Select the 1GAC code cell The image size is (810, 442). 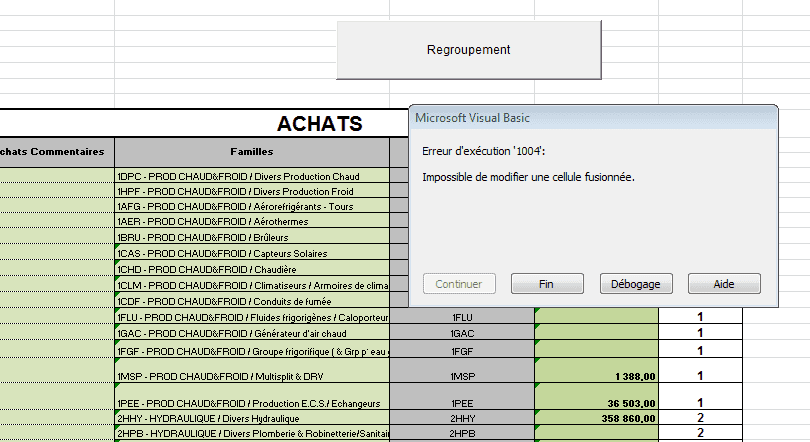click(462, 333)
